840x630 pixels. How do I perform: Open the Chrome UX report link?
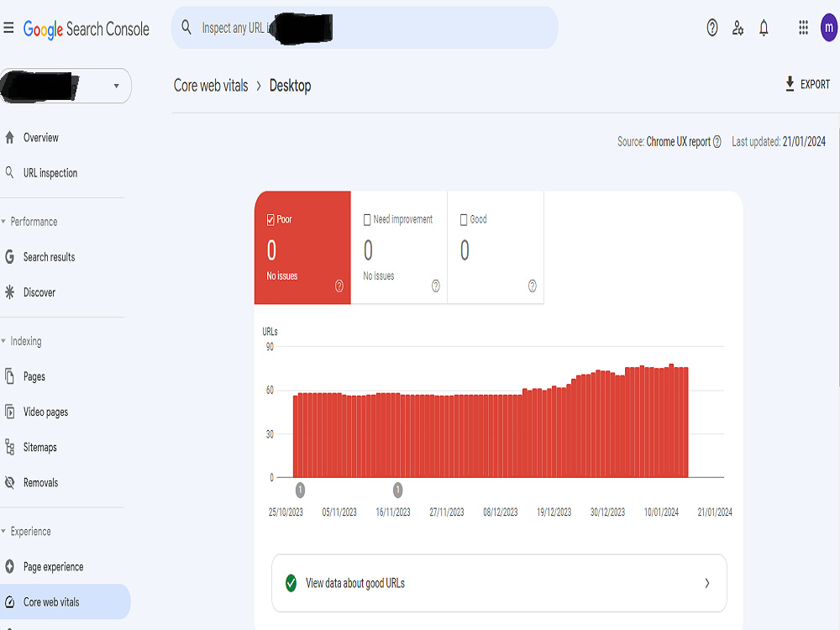(x=678, y=142)
